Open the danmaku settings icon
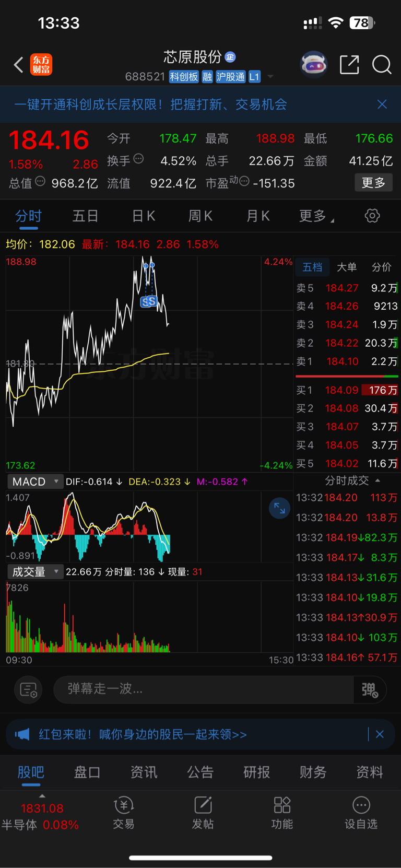Image resolution: width=401 pixels, height=868 pixels. coord(28,690)
